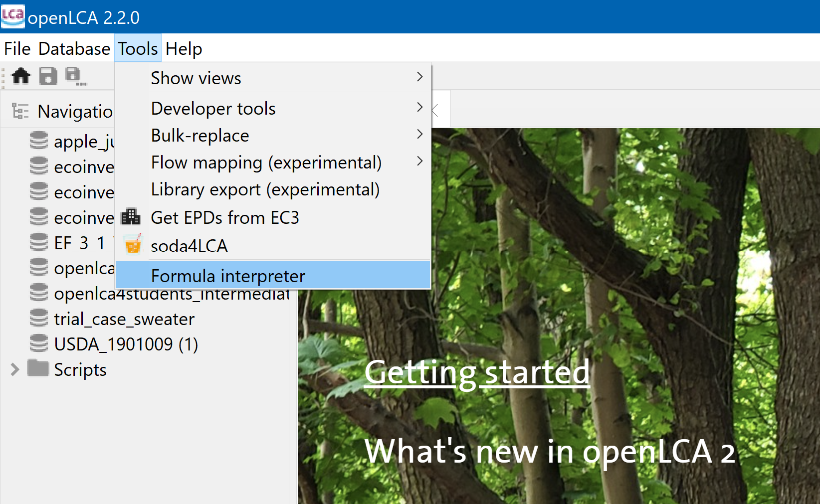
Task: Click the Save As toolbar icon
Action: click(x=75, y=76)
